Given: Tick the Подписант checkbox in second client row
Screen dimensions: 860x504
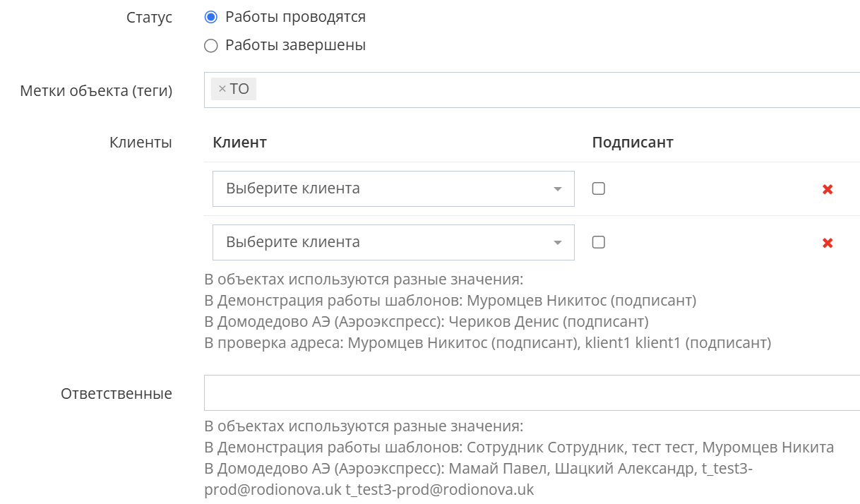Looking at the screenshot, I should 598,242.
